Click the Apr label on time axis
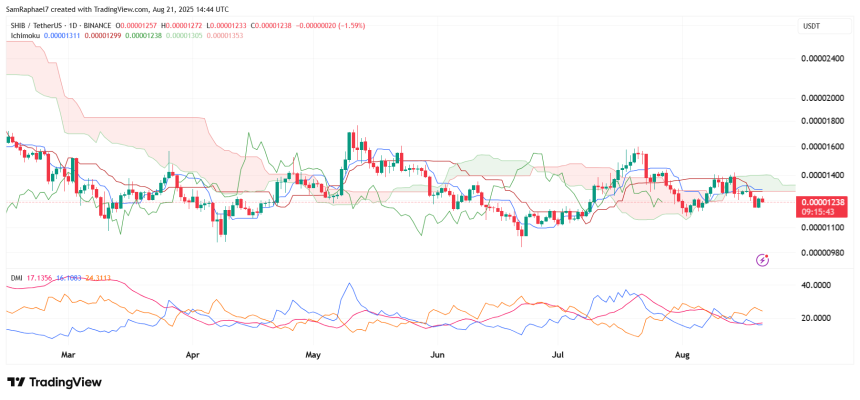The height and width of the screenshot is (400, 860). [193, 355]
